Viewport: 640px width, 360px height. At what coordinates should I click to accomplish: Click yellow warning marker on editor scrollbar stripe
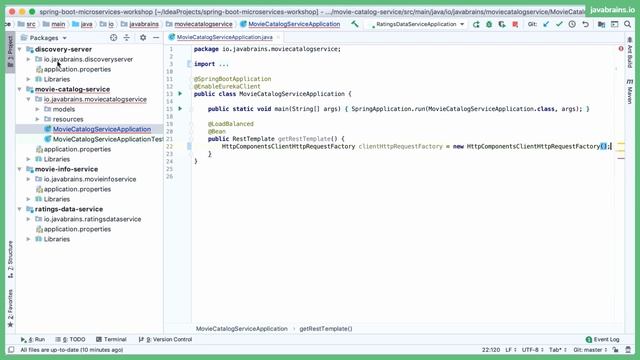point(621,144)
